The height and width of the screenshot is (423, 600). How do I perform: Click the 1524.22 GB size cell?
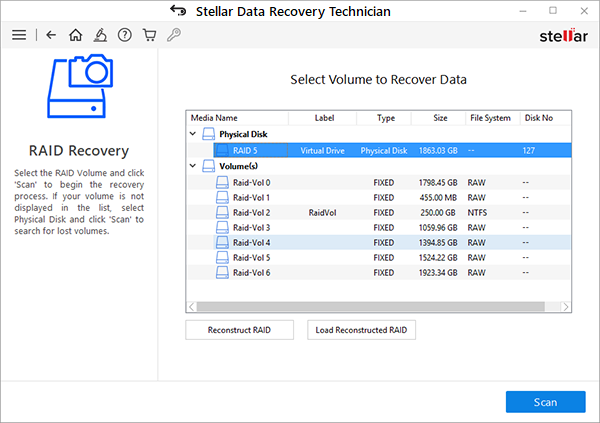point(438,258)
